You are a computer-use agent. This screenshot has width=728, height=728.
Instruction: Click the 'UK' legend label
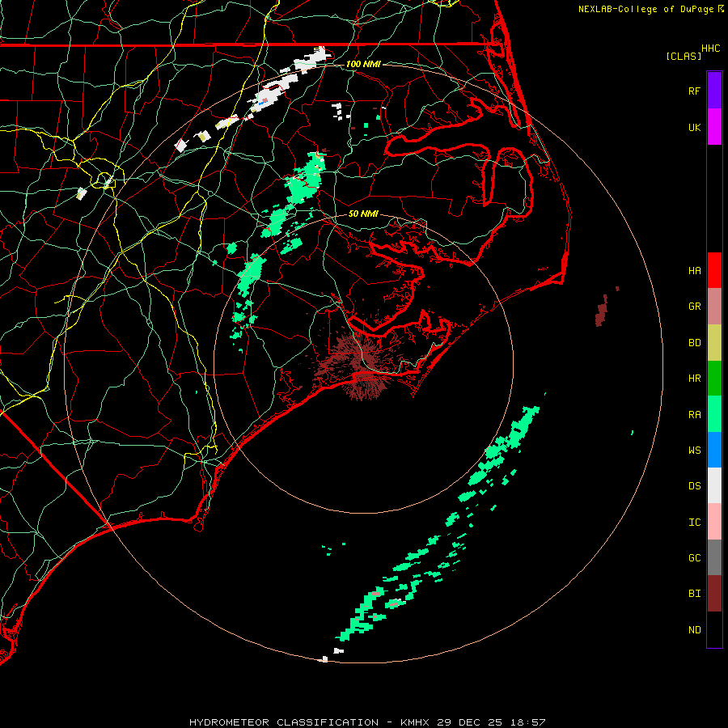pos(694,127)
